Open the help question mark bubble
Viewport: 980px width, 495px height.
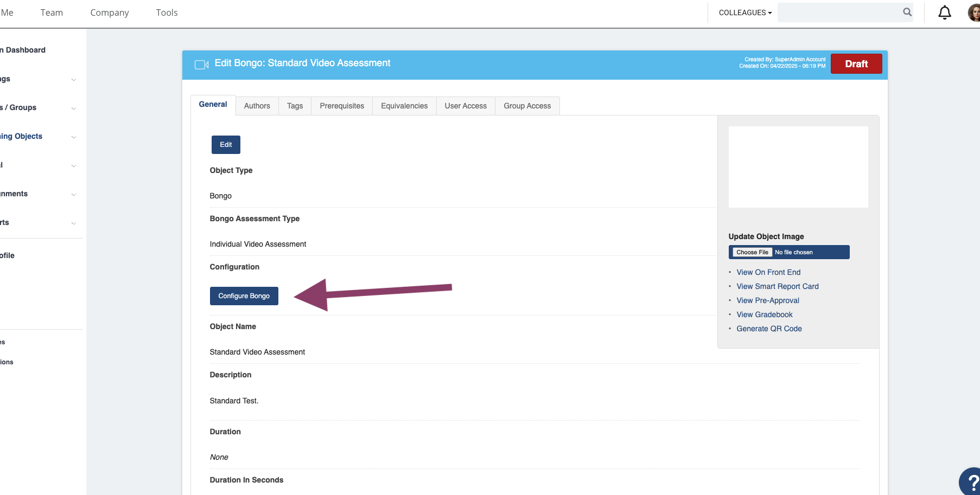(970, 481)
